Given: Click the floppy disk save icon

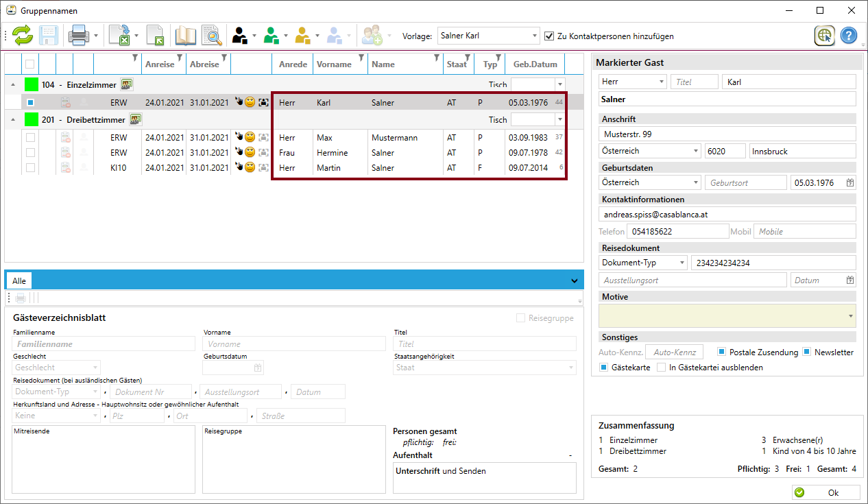Looking at the screenshot, I should pos(49,36).
